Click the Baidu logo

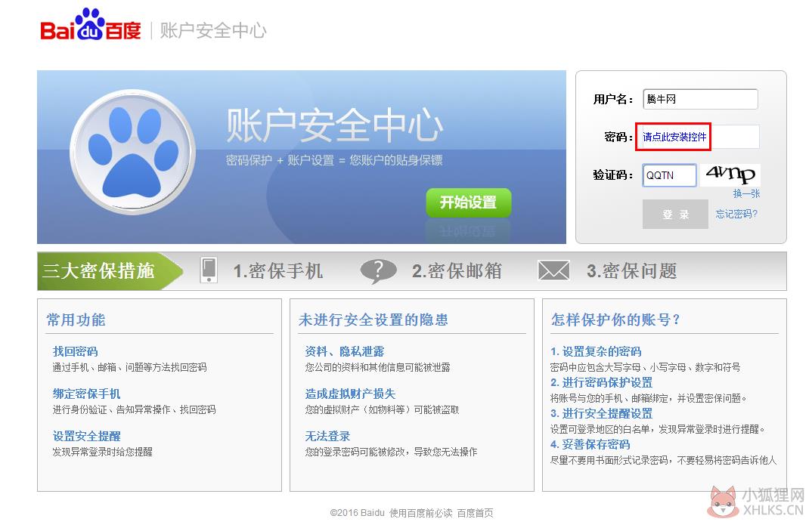pyautogui.click(x=91, y=25)
